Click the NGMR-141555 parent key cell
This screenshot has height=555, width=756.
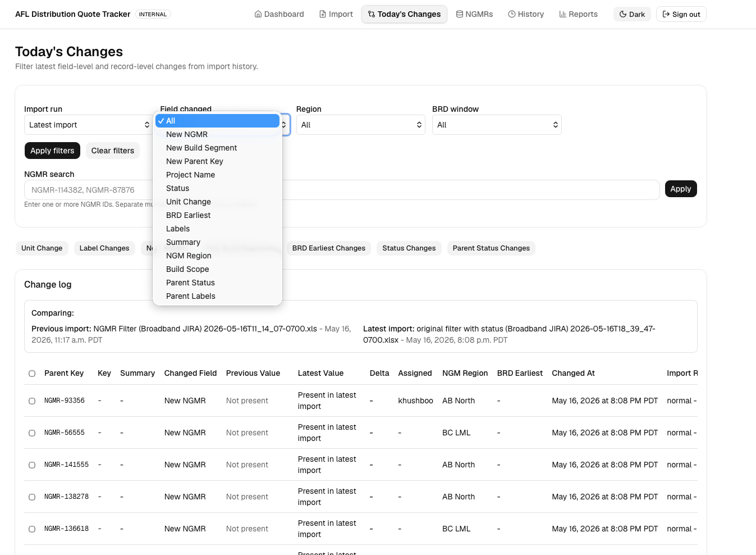(66, 465)
